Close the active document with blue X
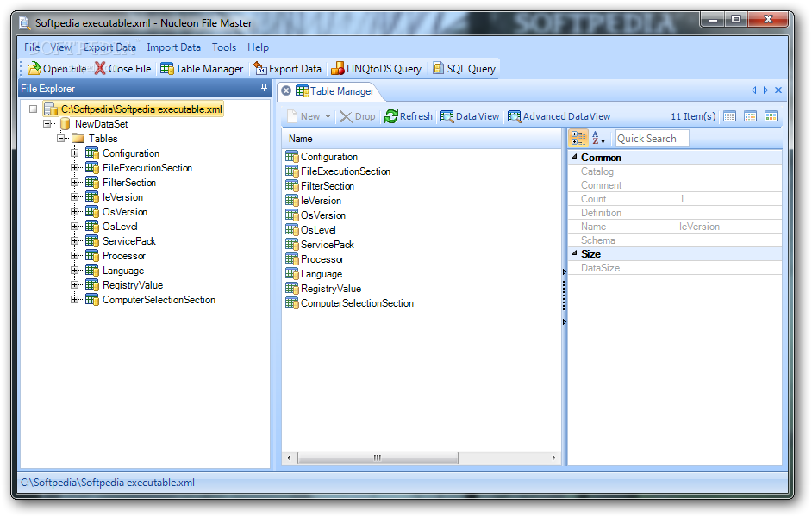The width and height of the screenshot is (812, 517). (x=778, y=90)
